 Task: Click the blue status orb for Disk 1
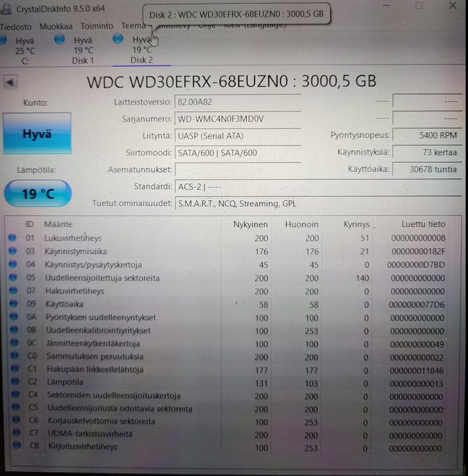click(x=59, y=40)
